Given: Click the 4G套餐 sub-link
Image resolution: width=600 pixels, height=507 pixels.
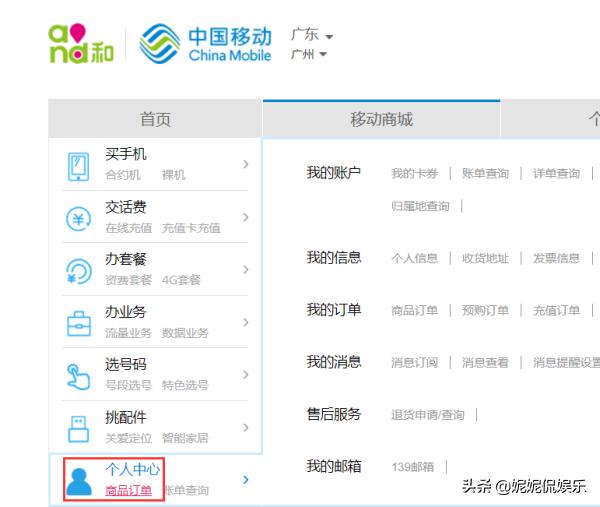Looking at the screenshot, I should (x=181, y=280).
